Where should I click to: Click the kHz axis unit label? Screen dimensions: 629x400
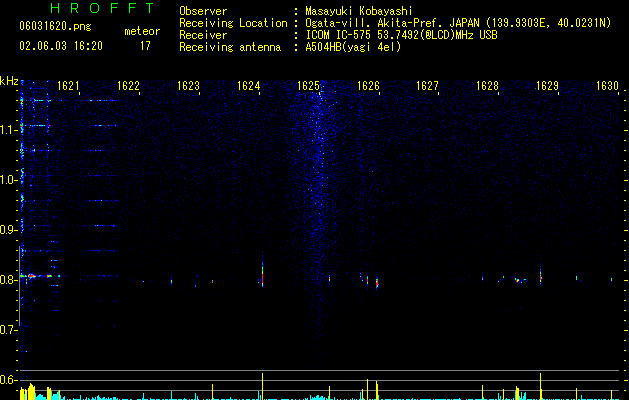[x=9, y=81]
